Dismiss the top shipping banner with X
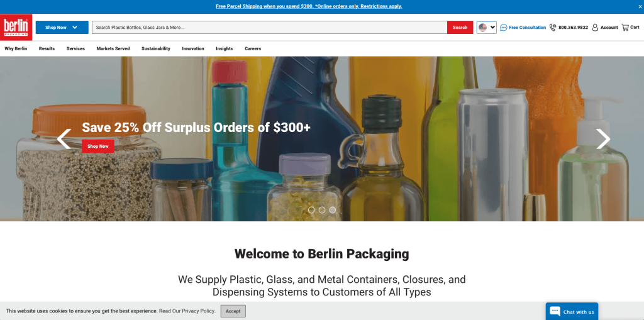The image size is (644, 320). point(640,6)
